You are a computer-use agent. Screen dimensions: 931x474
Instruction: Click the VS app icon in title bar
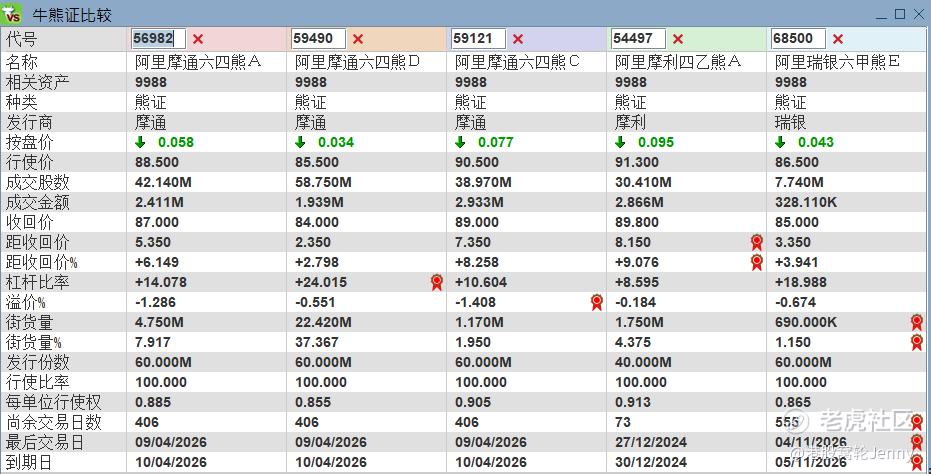point(11,13)
